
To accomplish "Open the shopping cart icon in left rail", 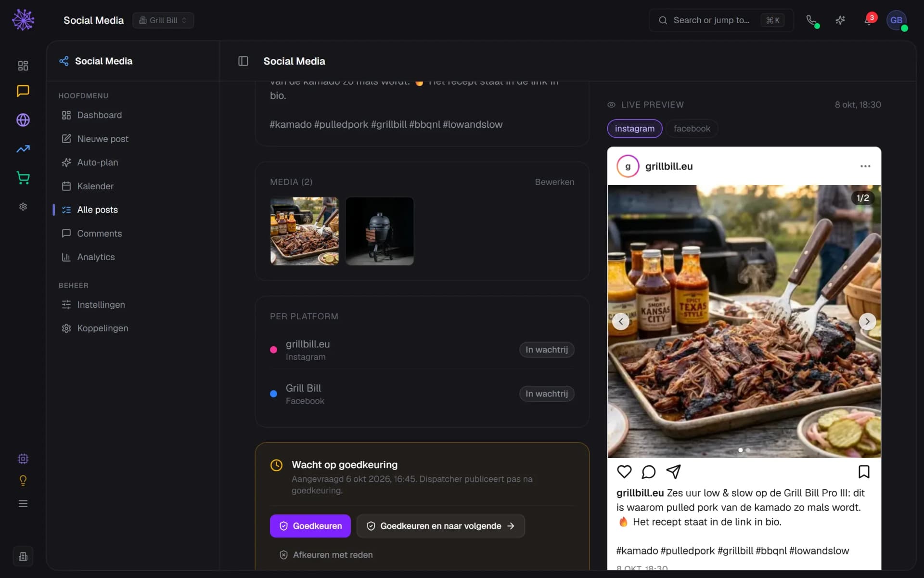I will [x=23, y=178].
